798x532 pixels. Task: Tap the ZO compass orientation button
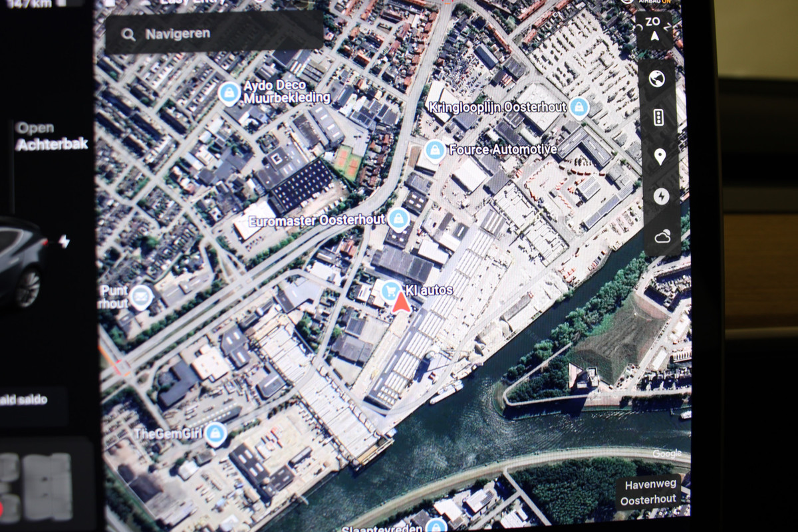point(654,29)
